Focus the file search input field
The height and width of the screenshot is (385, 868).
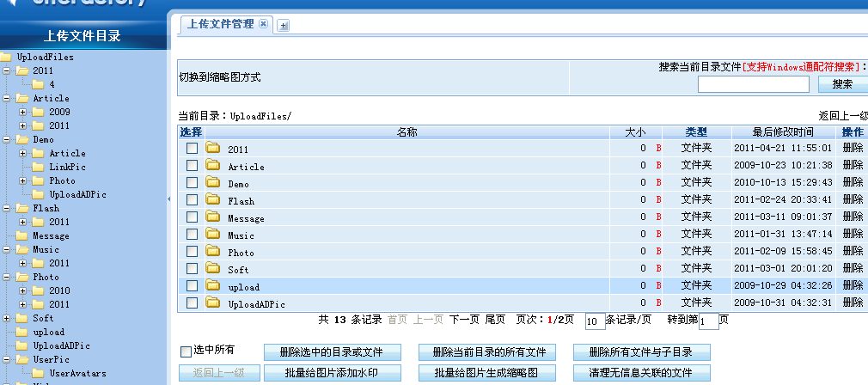pyautogui.click(x=753, y=84)
